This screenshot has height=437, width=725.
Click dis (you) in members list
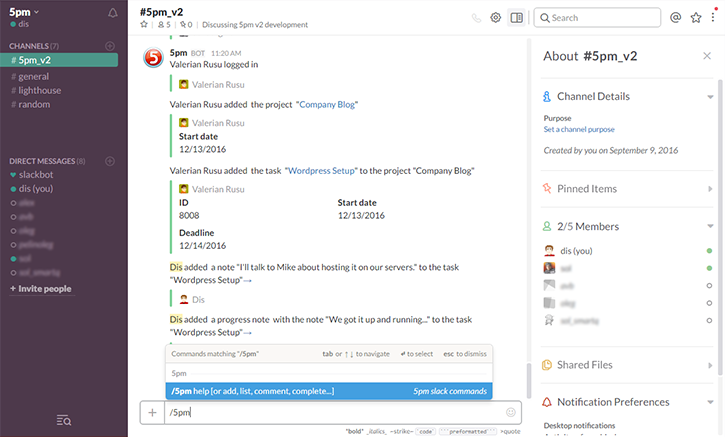pos(576,251)
